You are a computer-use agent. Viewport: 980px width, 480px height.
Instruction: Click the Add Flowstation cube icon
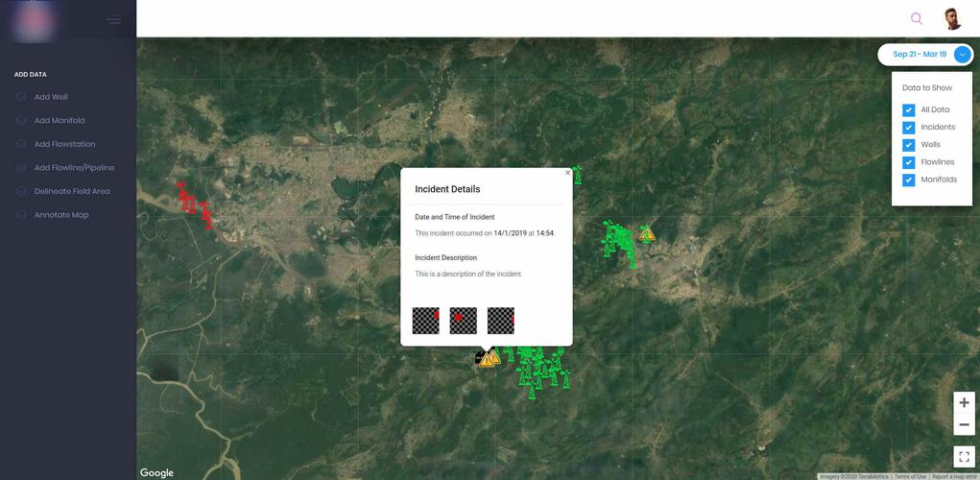point(20,144)
